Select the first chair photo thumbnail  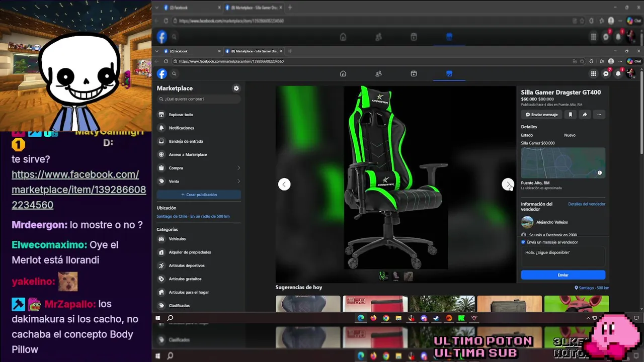(383, 276)
